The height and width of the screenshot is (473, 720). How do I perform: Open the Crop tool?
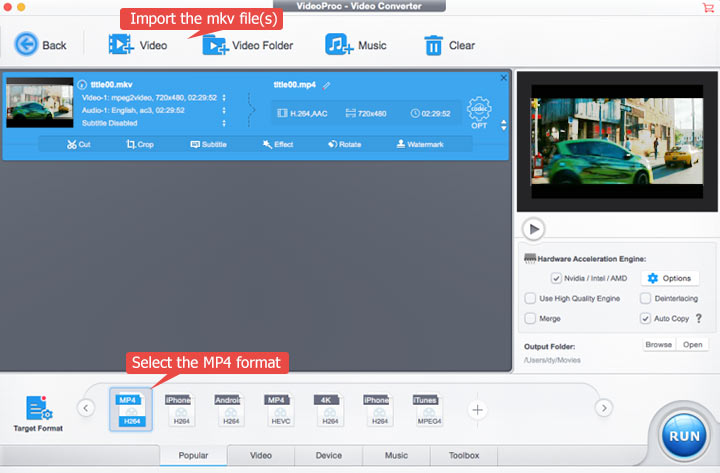pyautogui.click(x=140, y=144)
